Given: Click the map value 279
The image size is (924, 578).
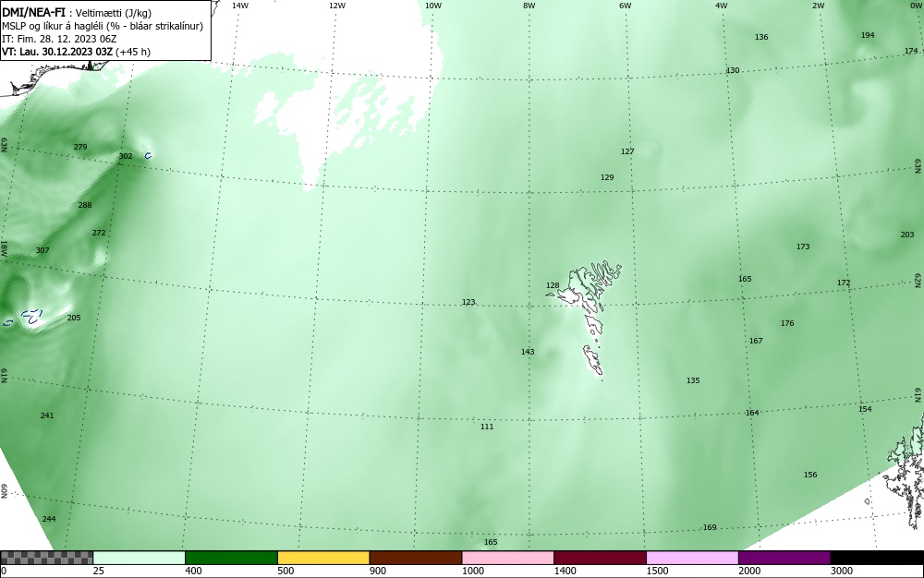Looking at the screenshot, I should point(80,147).
